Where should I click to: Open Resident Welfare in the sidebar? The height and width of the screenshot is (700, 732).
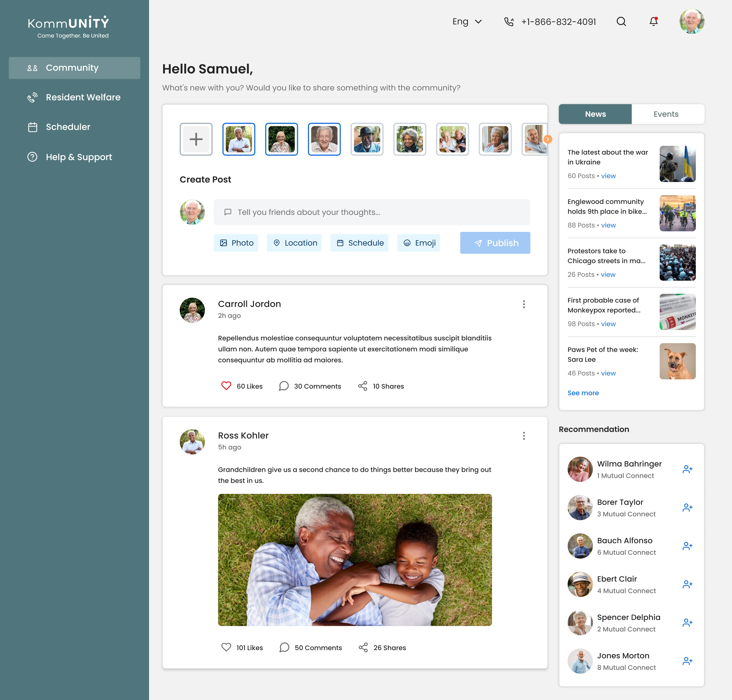tap(83, 97)
